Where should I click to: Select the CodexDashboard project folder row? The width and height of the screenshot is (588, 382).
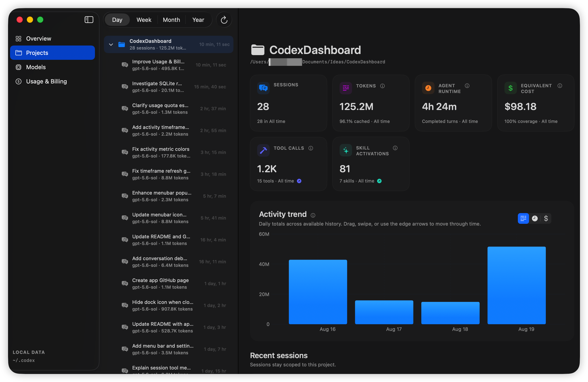pyautogui.click(x=169, y=44)
